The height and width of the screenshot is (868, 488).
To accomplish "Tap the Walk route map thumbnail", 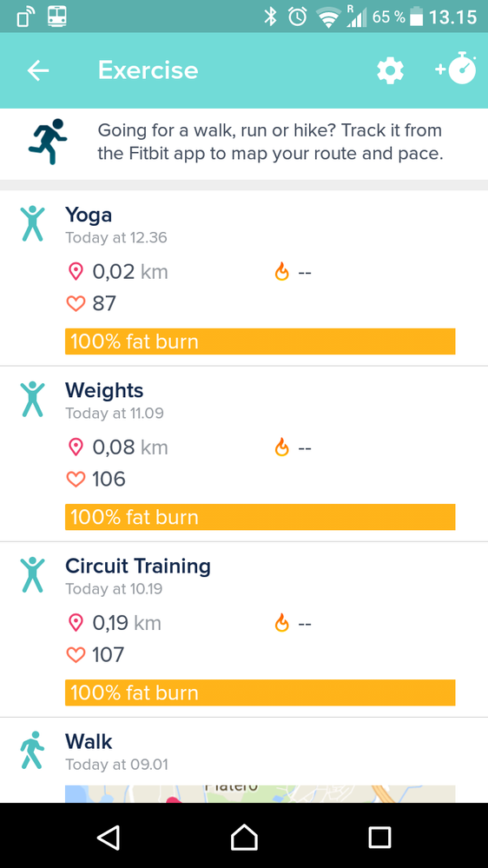I will point(260,794).
